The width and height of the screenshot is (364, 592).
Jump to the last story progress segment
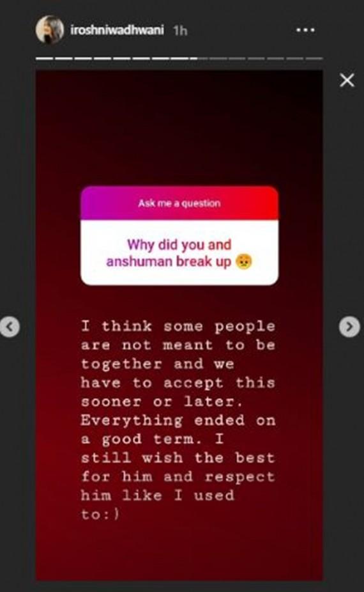coord(314,59)
